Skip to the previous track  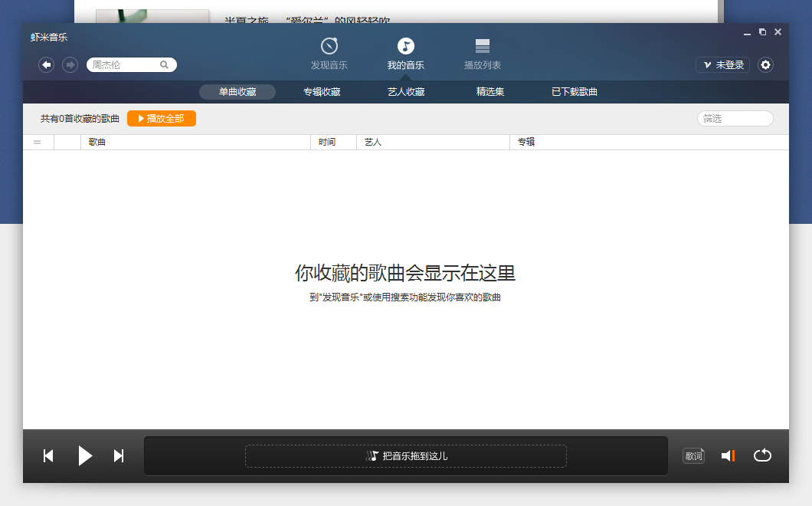pyautogui.click(x=48, y=455)
